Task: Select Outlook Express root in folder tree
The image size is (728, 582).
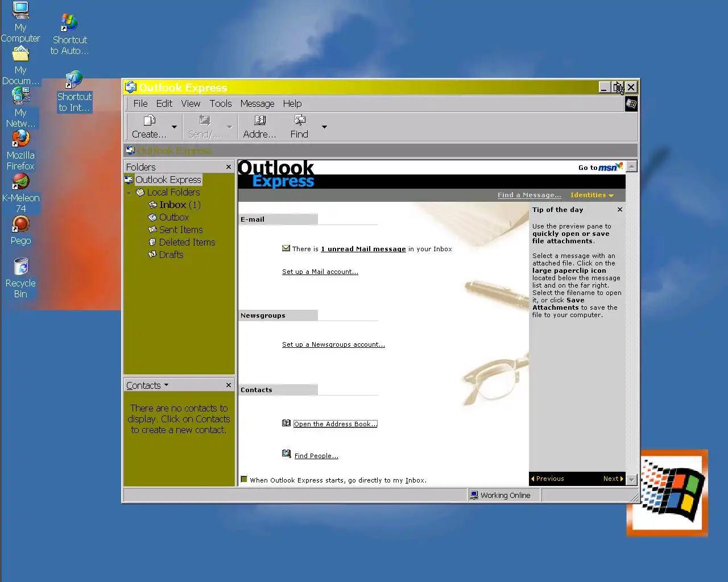Action: click(x=168, y=180)
